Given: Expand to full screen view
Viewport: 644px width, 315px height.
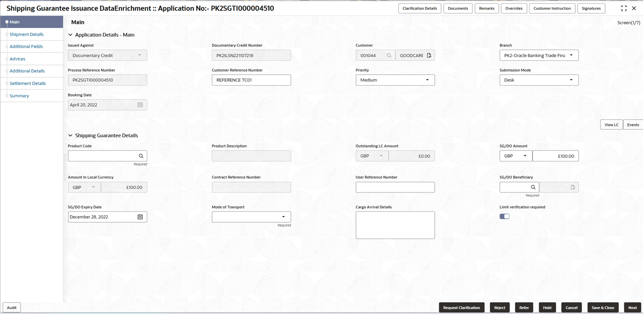Looking at the screenshot, I should [623, 8].
